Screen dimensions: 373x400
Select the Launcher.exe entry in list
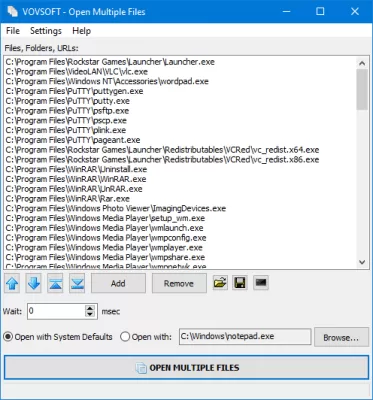(110, 62)
